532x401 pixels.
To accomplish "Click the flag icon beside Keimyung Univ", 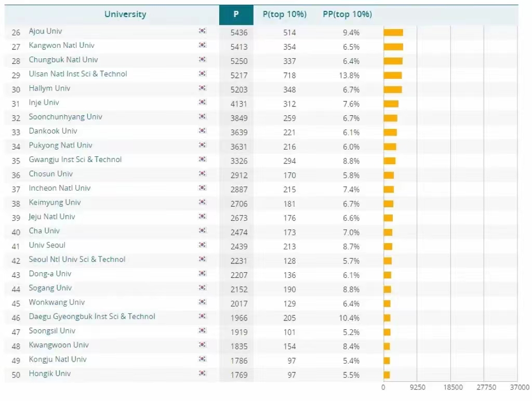I will tap(203, 202).
